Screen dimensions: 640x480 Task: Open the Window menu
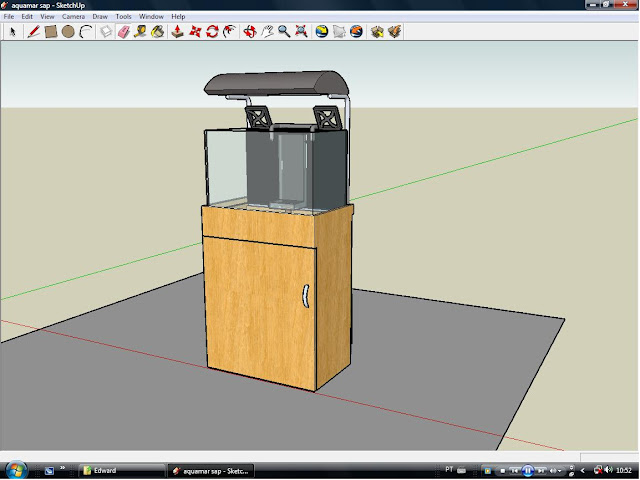click(x=151, y=17)
